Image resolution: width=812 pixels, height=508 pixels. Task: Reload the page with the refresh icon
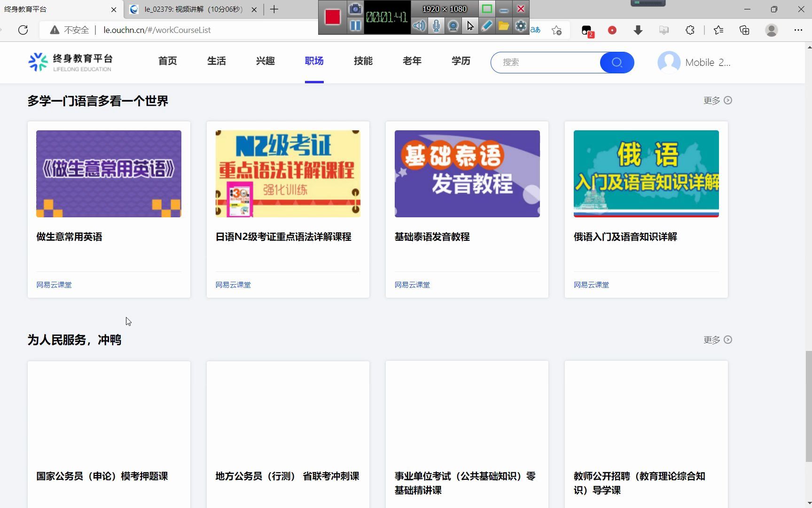click(23, 30)
